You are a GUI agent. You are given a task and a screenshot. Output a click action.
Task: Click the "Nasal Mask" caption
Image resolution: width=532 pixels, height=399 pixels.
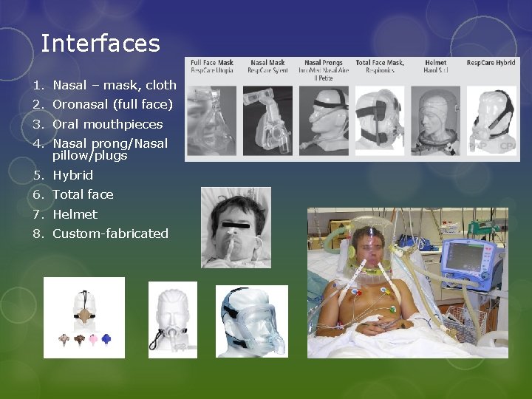pyautogui.click(x=267, y=62)
